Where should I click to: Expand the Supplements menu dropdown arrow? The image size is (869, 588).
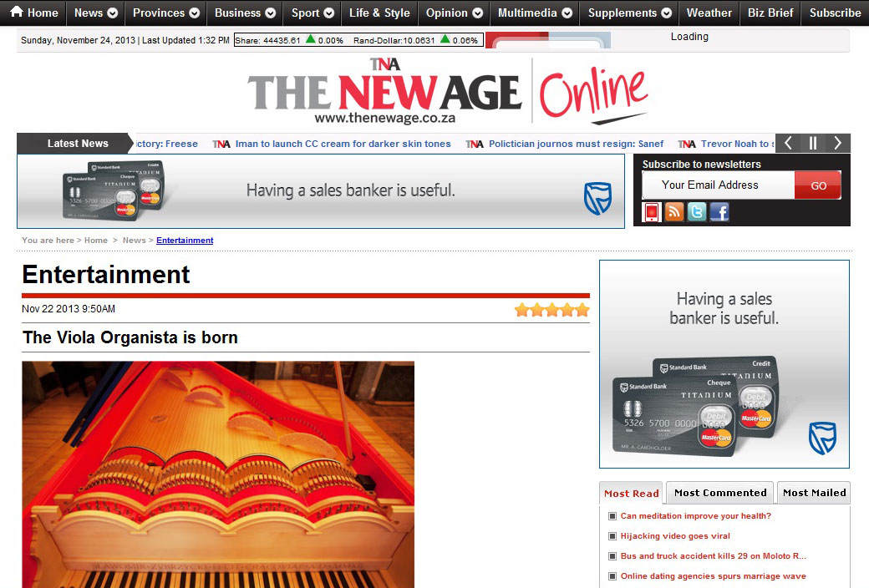pyautogui.click(x=667, y=13)
